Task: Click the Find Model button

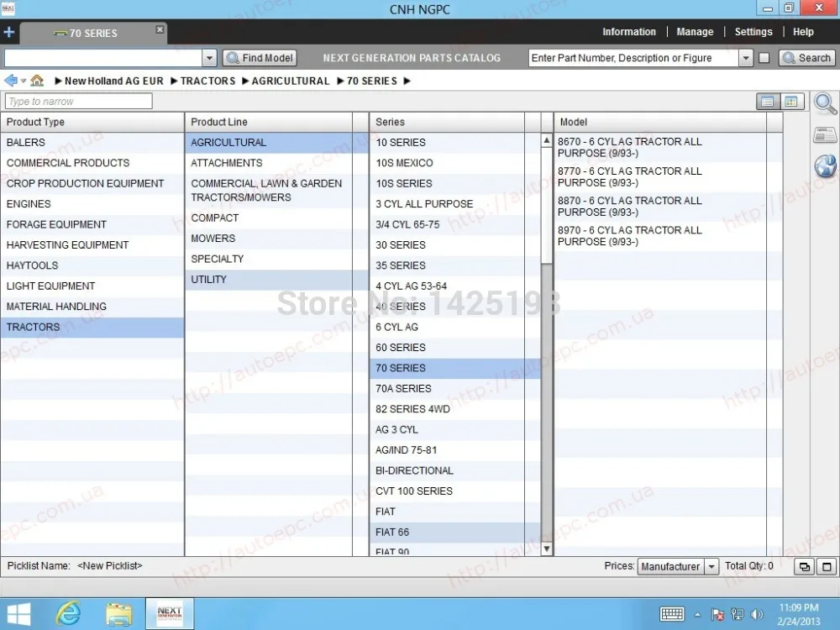Action: pyautogui.click(x=260, y=58)
